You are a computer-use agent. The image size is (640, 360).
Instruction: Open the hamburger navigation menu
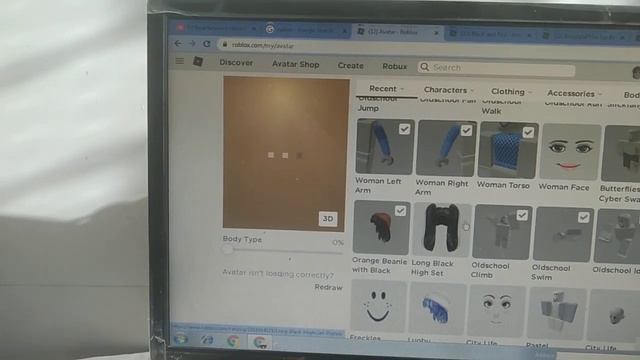(x=180, y=61)
